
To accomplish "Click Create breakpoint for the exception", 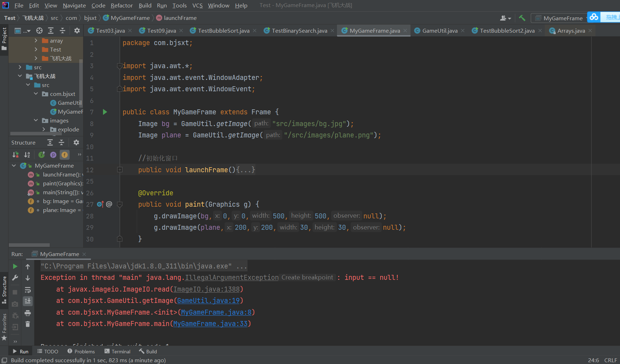I will click(x=308, y=277).
